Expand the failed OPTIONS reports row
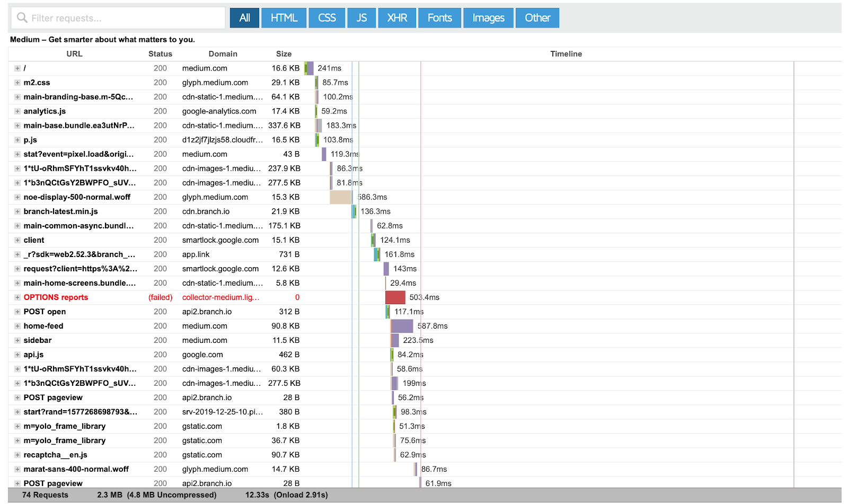This screenshot has width=848, height=504. pyautogui.click(x=17, y=297)
